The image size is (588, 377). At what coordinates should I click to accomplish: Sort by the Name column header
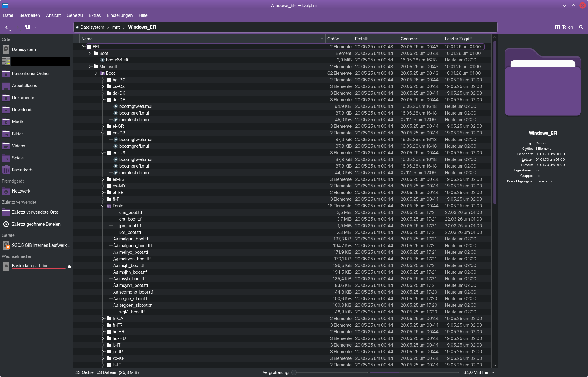202,39
